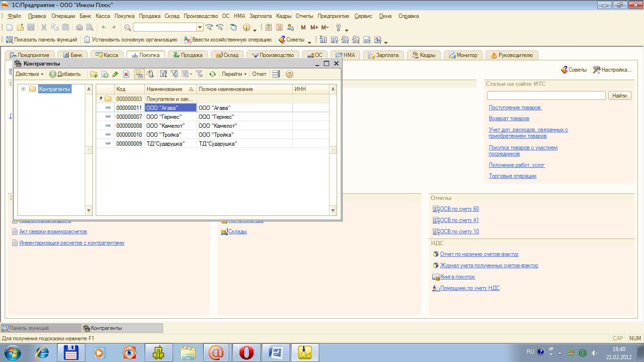
Task: Click the Windows Start button
Action: pos(13,352)
